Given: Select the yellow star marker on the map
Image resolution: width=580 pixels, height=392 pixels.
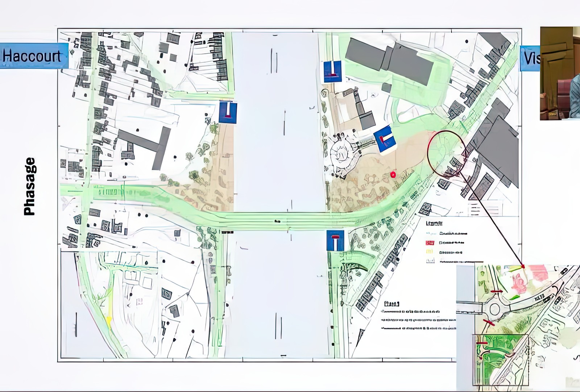Looking at the screenshot, I should [x=108, y=320].
